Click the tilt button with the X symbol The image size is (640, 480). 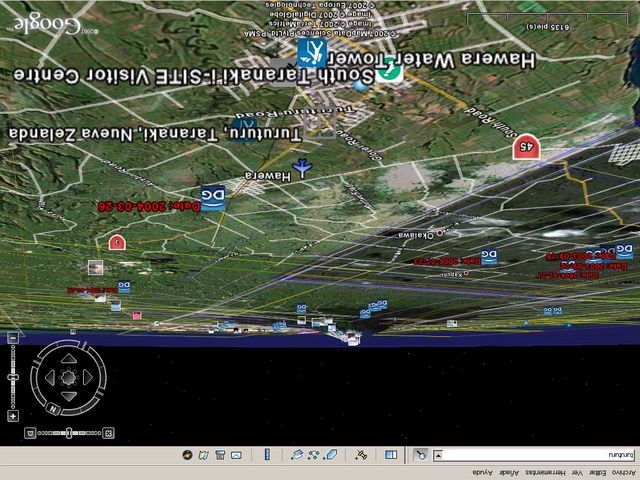coord(30,433)
